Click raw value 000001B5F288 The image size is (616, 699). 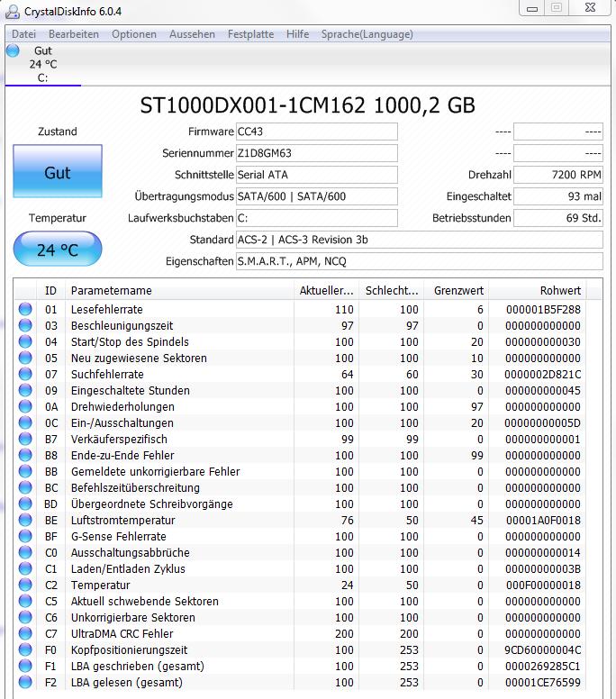click(x=543, y=309)
